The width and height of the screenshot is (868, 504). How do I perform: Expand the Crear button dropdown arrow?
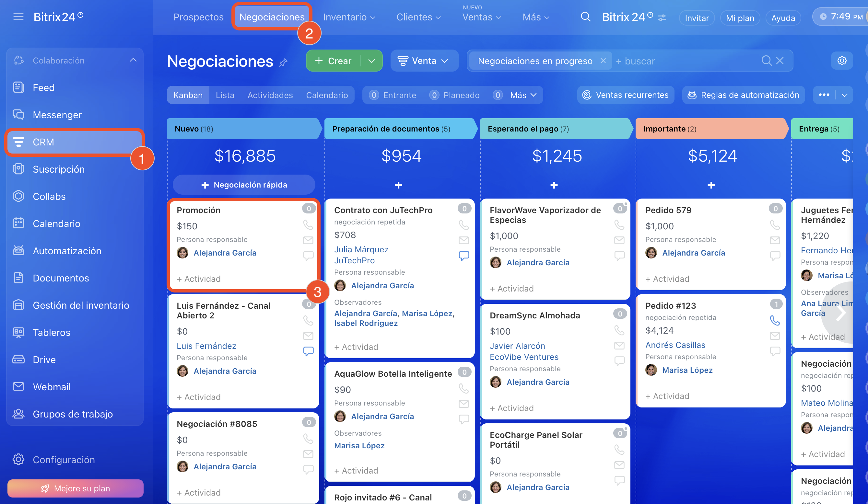[371, 61]
